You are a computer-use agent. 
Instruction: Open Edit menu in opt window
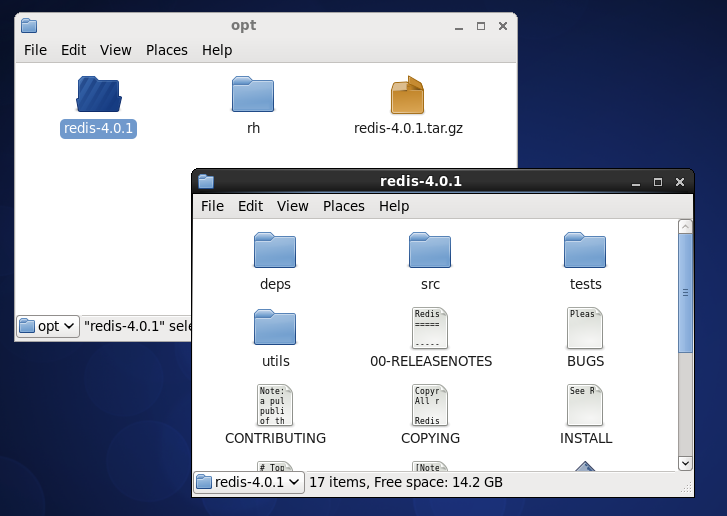pyautogui.click(x=73, y=50)
